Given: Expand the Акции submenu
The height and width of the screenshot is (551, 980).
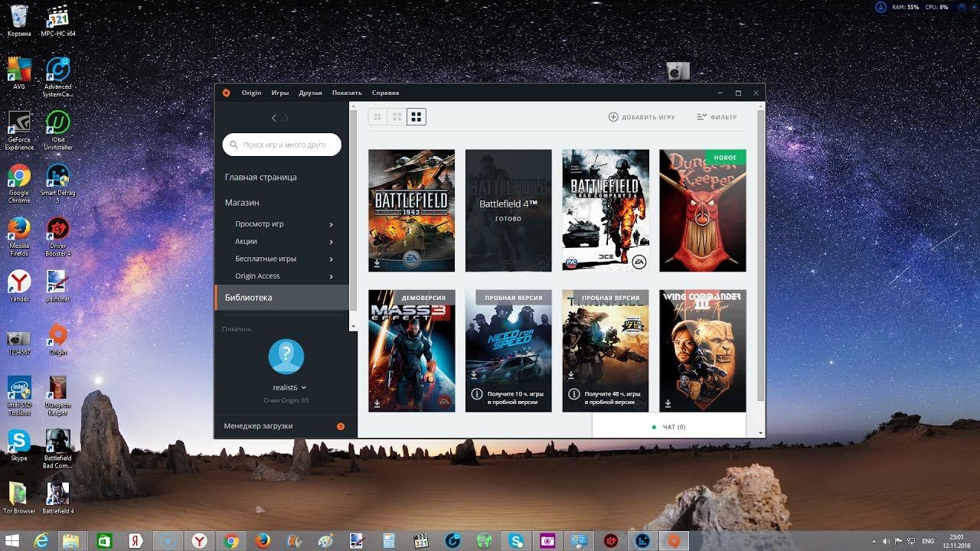Looking at the screenshot, I should coord(332,242).
